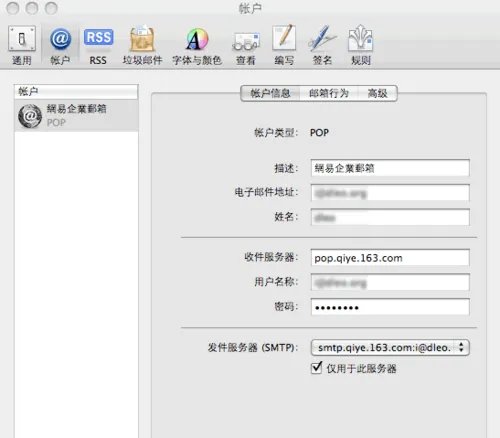Screen dimensions: 500x438
Task: Click the 用户名称 username field
Action: coord(390,282)
